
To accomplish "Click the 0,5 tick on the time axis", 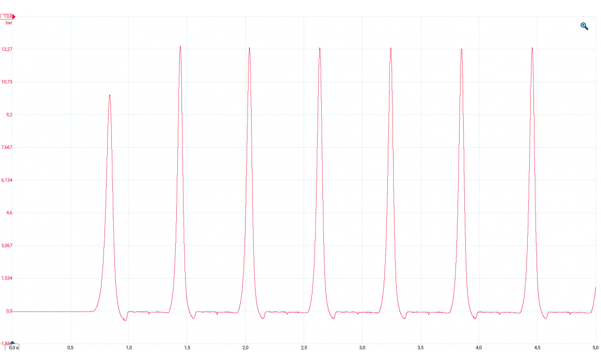I will (70, 347).
